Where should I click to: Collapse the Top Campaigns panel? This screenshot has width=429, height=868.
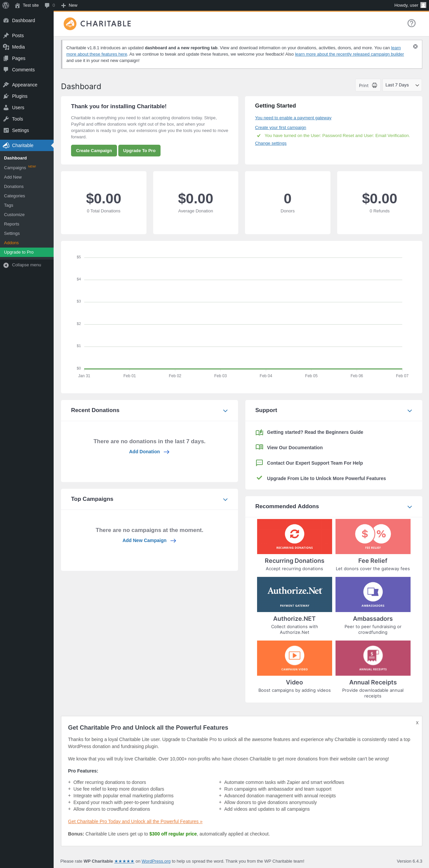click(x=225, y=499)
